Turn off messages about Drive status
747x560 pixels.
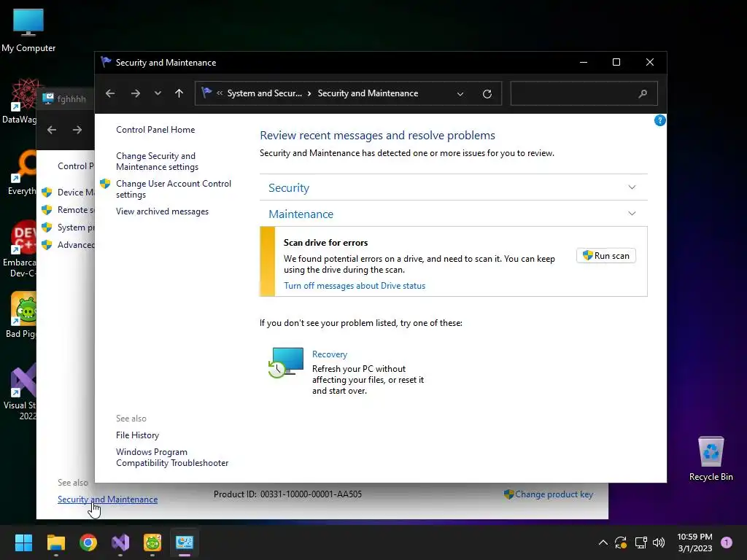355,286
